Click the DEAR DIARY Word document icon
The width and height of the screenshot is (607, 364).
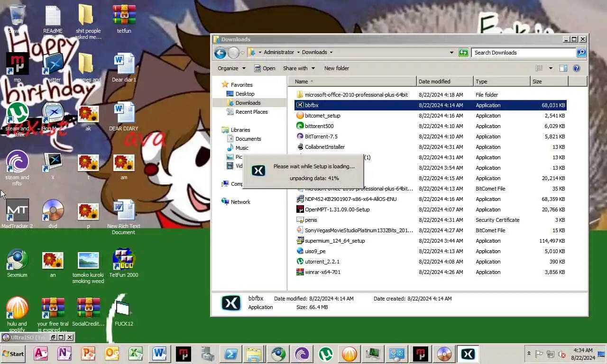(x=124, y=113)
